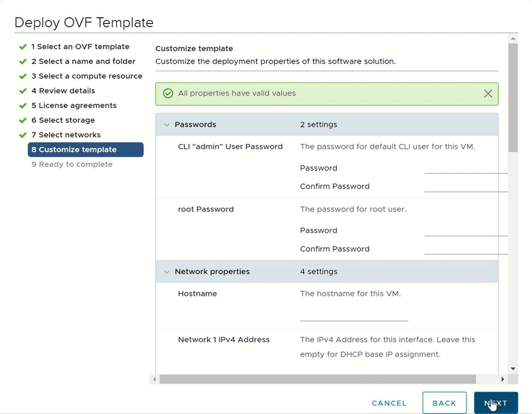Click green success checkmark icon in alert
The height and width of the screenshot is (414, 532).
168,94
